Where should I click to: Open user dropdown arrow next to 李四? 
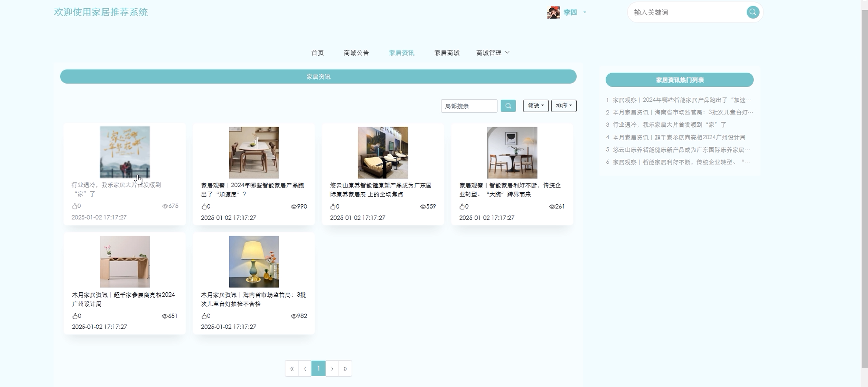pyautogui.click(x=585, y=12)
